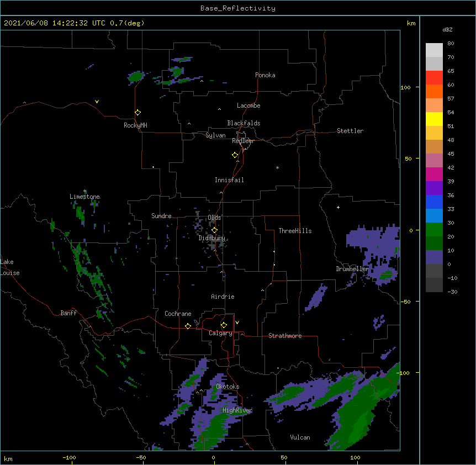Click the Okotoks label
The height and width of the screenshot is (465, 476).
pos(228,387)
